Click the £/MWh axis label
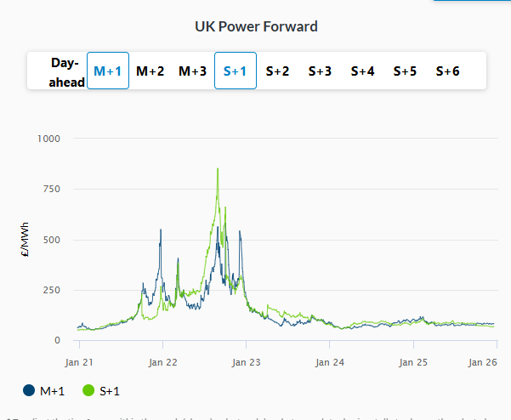 tap(26, 240)
